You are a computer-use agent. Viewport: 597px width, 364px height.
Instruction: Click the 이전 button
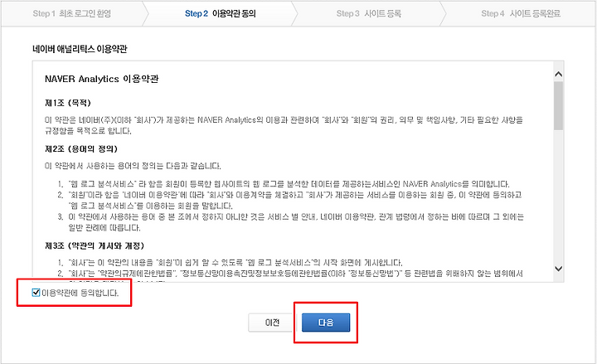point(272,323)
